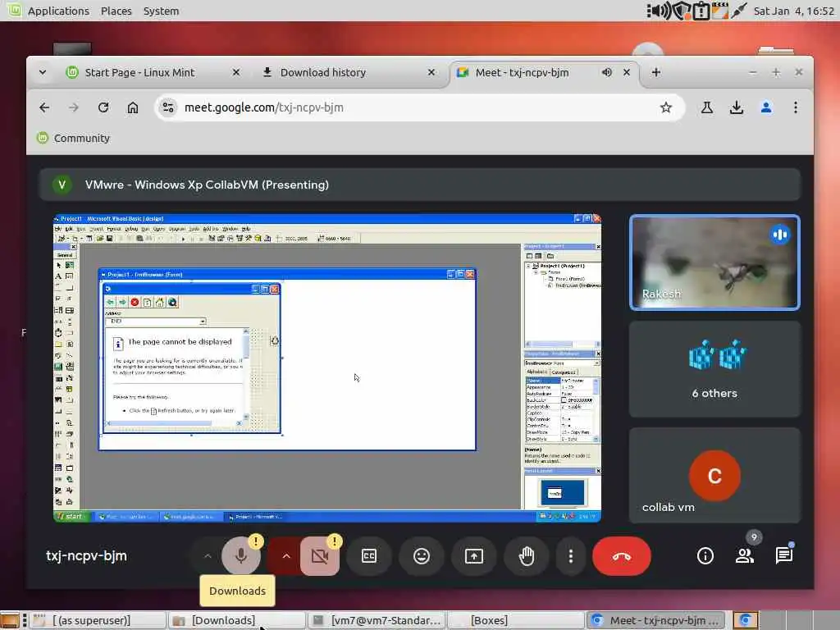840x630 pixels.
Task: Click the shield icon in system tray
Action: pos(681,11)
